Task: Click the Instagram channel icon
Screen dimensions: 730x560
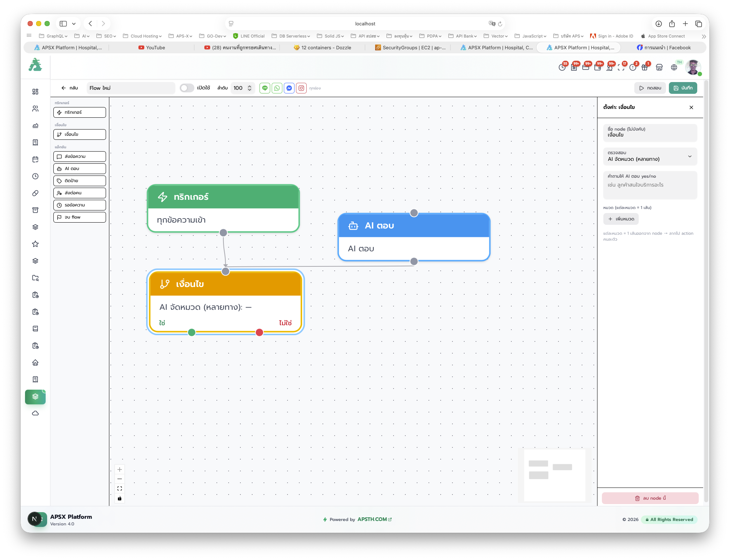Action: coord(301,88)
